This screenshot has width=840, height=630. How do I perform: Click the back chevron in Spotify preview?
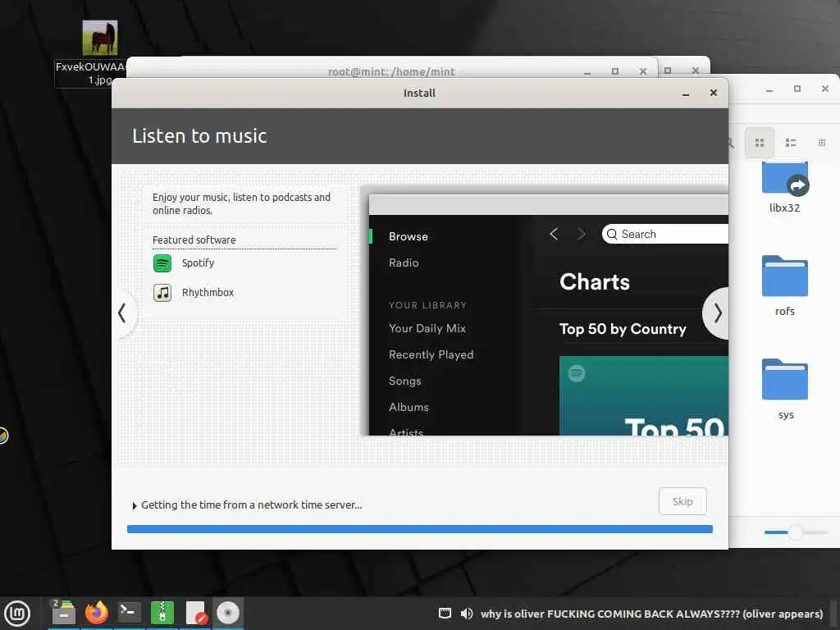point(554,234)
